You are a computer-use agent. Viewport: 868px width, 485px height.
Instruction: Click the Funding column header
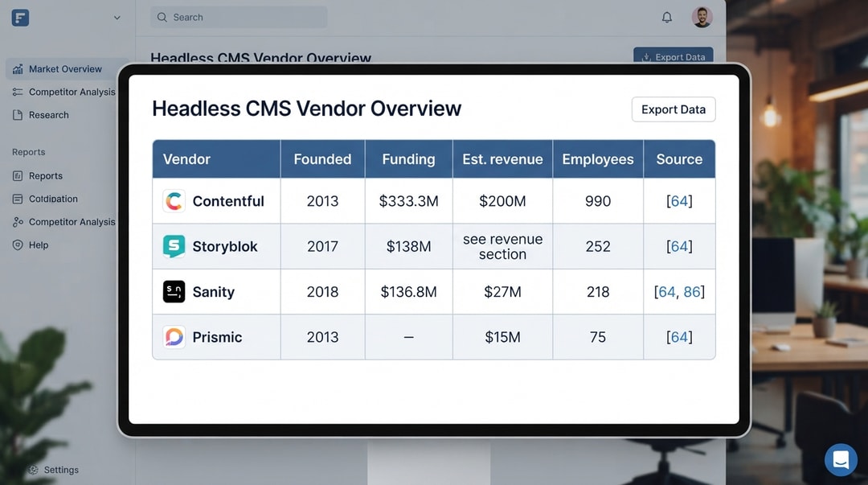click(408, 159)
